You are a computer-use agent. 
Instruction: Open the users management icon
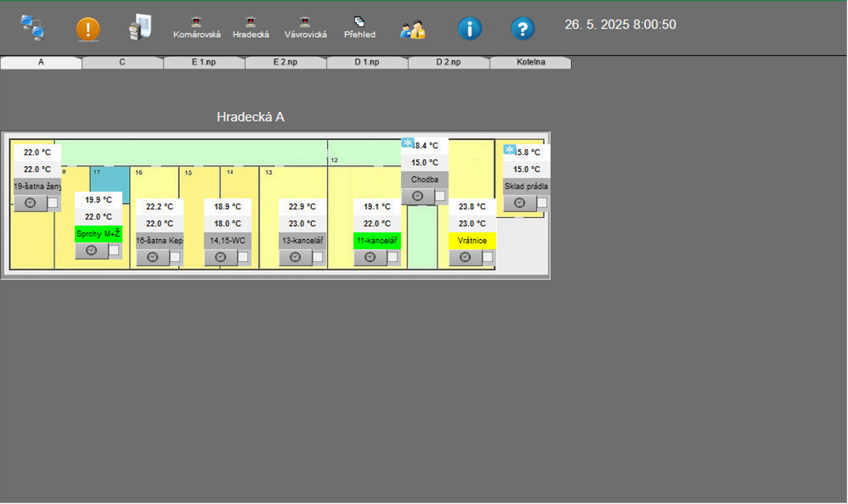412,29
